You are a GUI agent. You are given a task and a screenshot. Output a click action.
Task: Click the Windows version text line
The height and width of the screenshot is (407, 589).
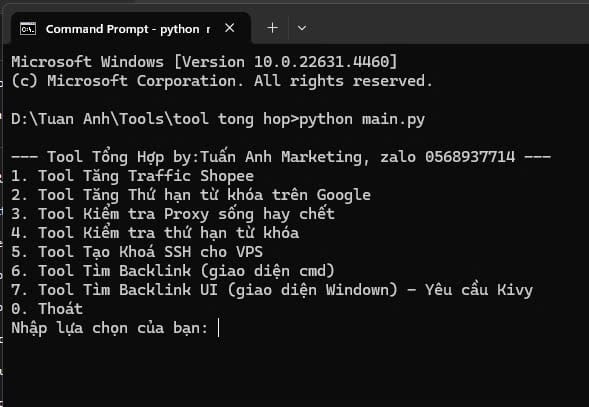pos(204,62)
